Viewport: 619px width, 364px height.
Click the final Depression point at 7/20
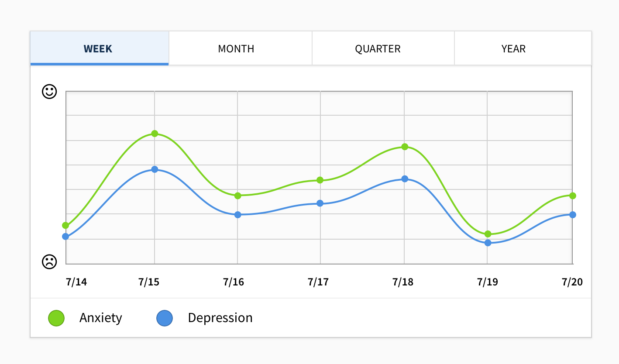coord(572,214)
